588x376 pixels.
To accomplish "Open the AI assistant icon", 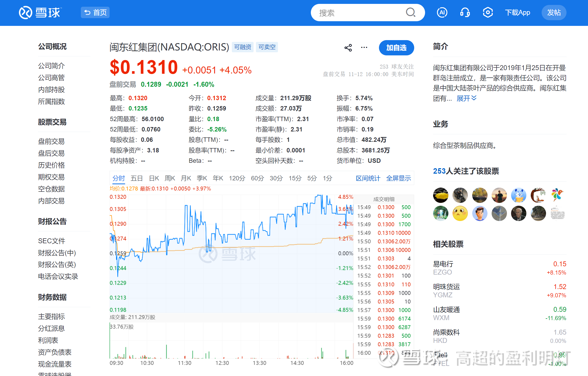I will click(x=442, y=12).
